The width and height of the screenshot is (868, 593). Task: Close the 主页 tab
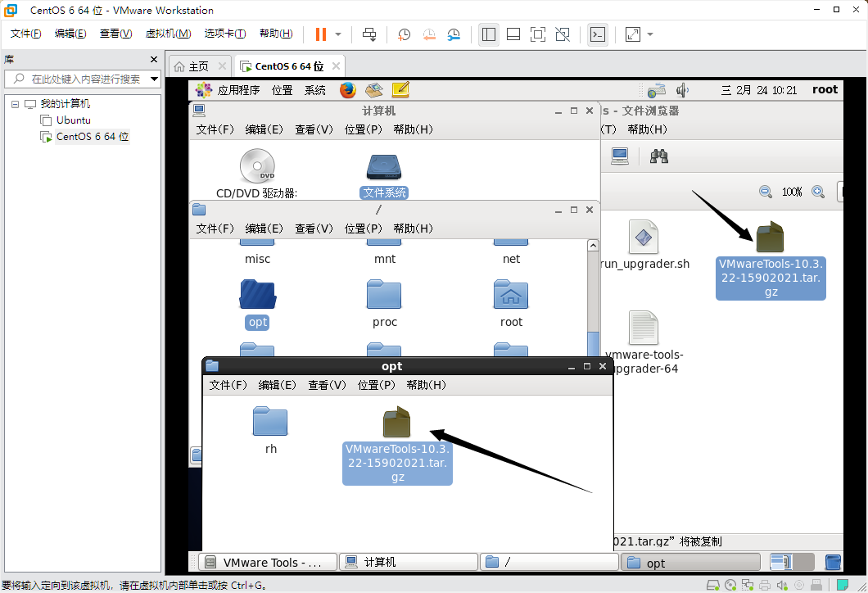click(222, 66)
